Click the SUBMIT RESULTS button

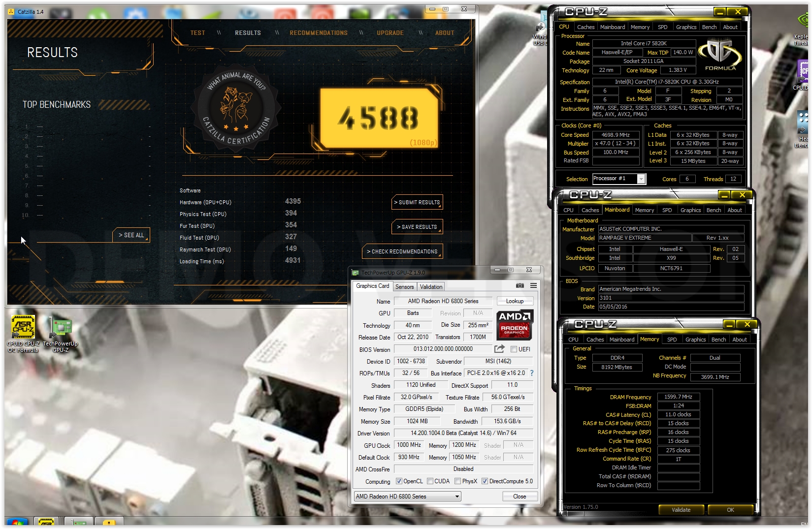click(417, 202)
